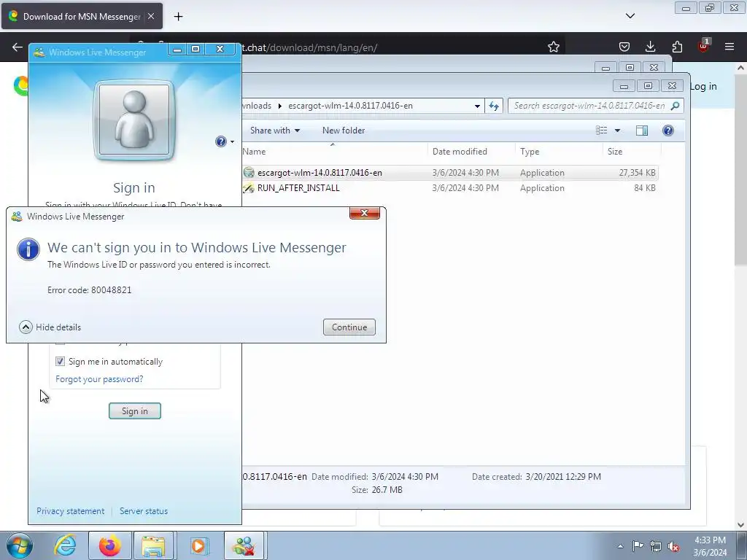Click the Change your view icon in Explorer
This screenshot has height=560, width=747.
602,131
